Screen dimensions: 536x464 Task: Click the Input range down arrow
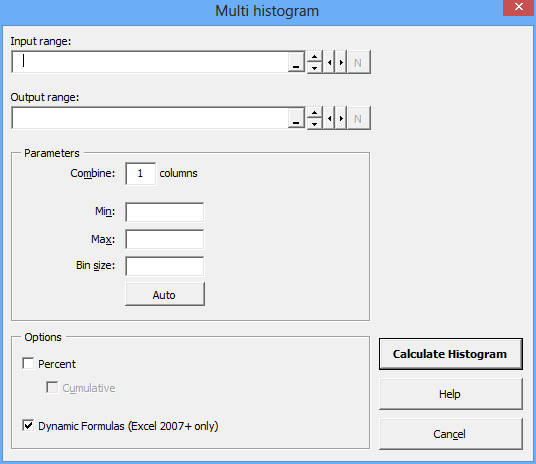(314, 68)
